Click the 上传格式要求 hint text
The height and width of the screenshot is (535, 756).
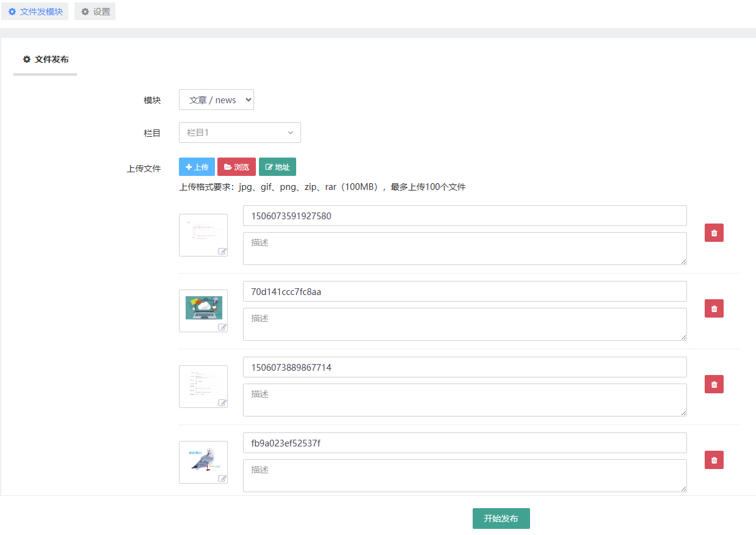tap(322, 187)
